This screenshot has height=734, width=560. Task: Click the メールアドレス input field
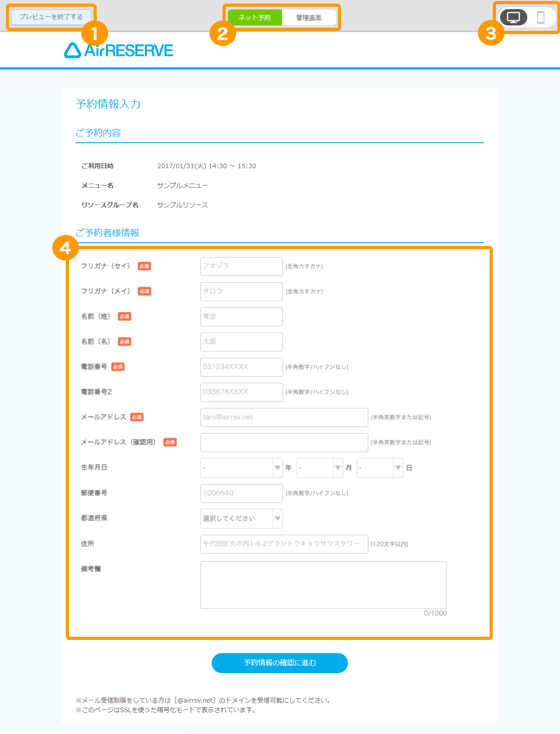click(x=284, y=417)
